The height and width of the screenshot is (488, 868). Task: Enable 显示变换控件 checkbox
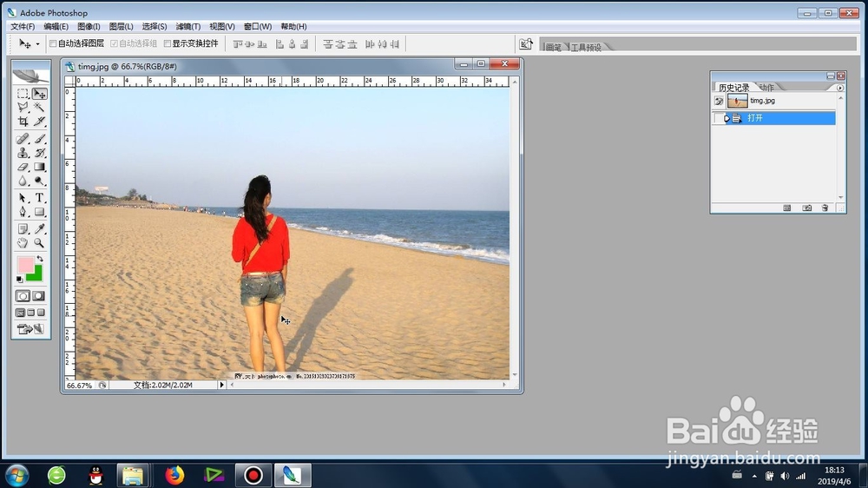point(168,43)
